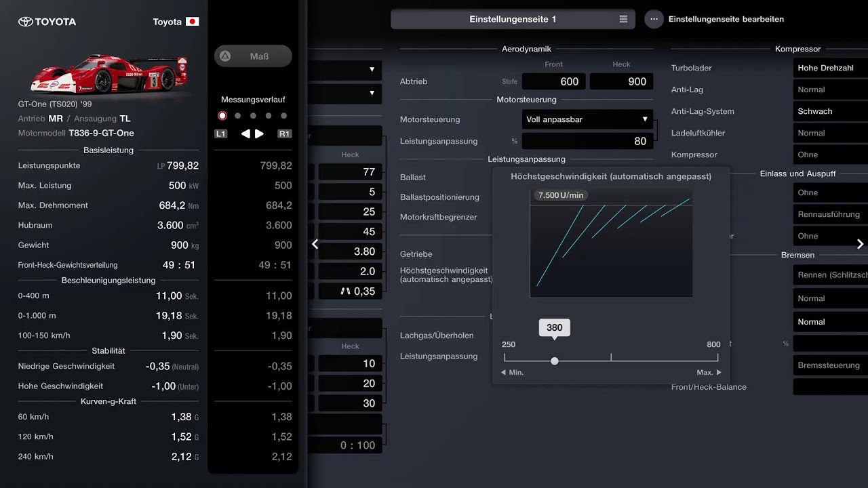Navigate settings page right with chevron arrow
This screenshot has width=868, height=488.
pos(860,244)
